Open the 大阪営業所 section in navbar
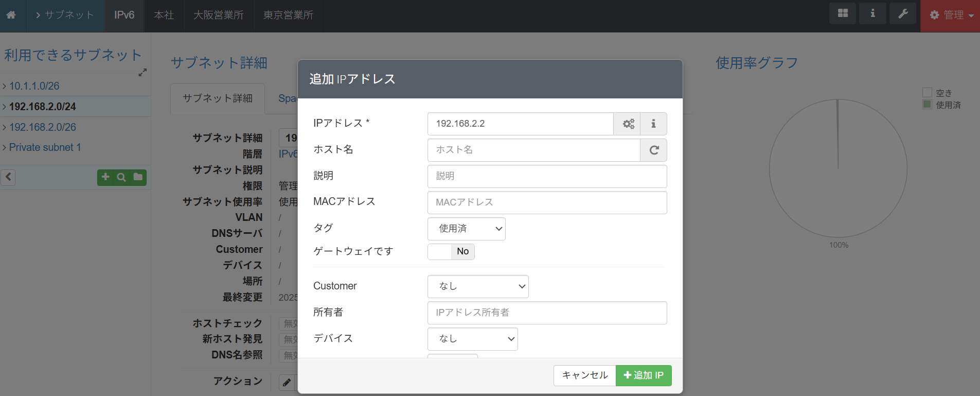 pyautogui.click(x=219, y=15)
